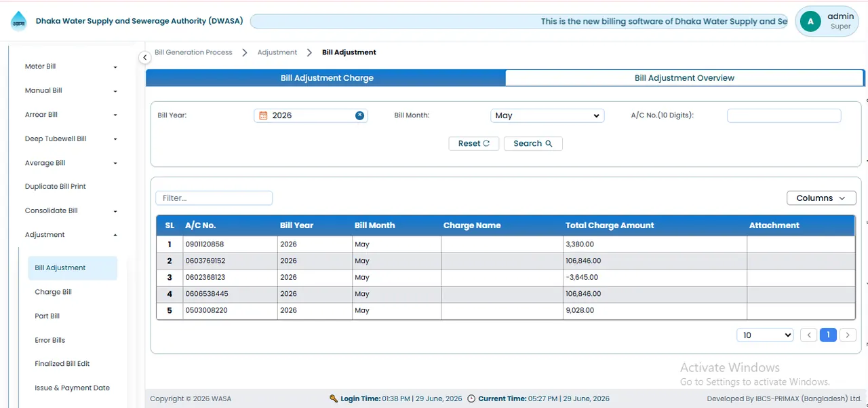Click the 9,028.00 amount cell
The width and height of the screenshot is (868, 408).
coord(655,310)
